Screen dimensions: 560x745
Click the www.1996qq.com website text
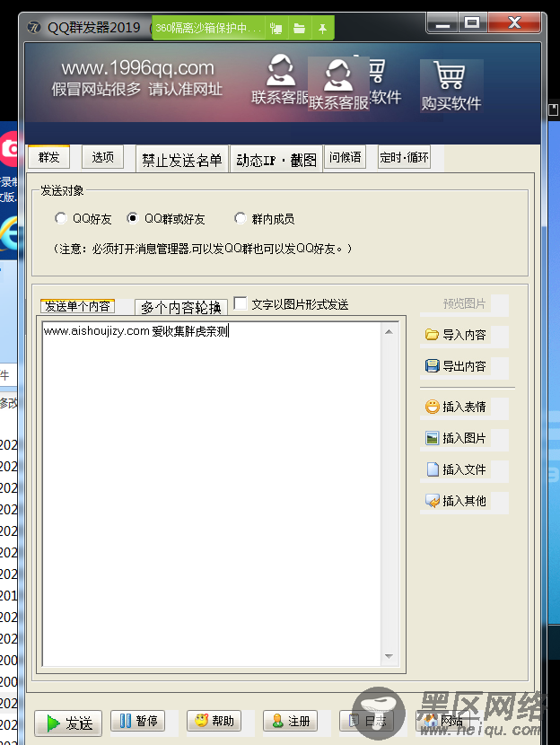(x=137, y=68)
